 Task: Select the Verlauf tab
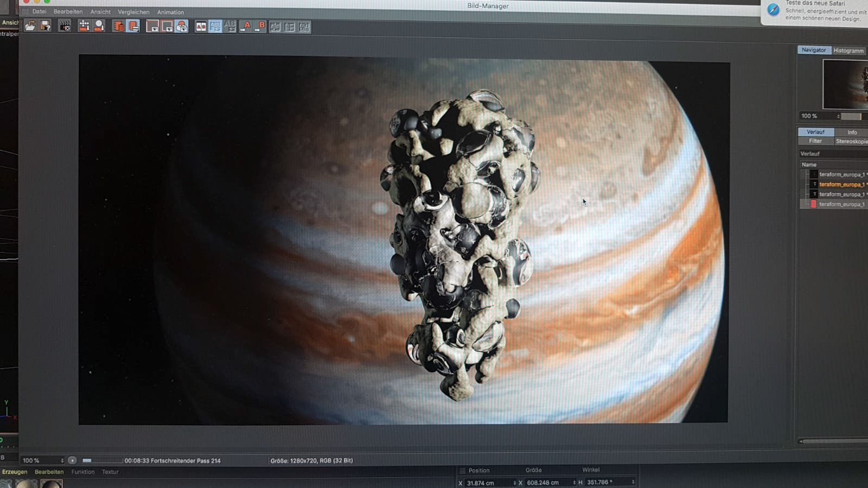coord(815,132)
